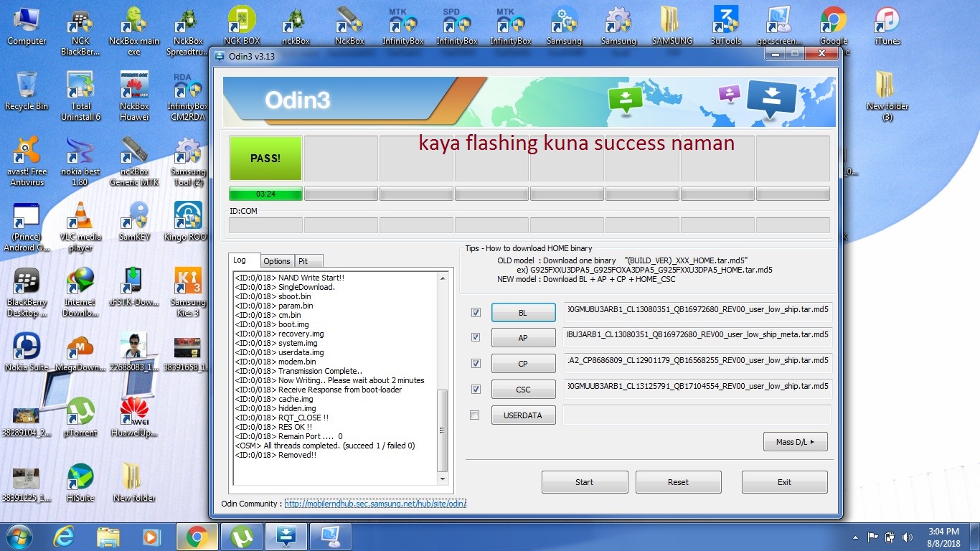Uncheck the CP file checkbox
The height and width of the screenshot is (551, 980).
(475, 364)
